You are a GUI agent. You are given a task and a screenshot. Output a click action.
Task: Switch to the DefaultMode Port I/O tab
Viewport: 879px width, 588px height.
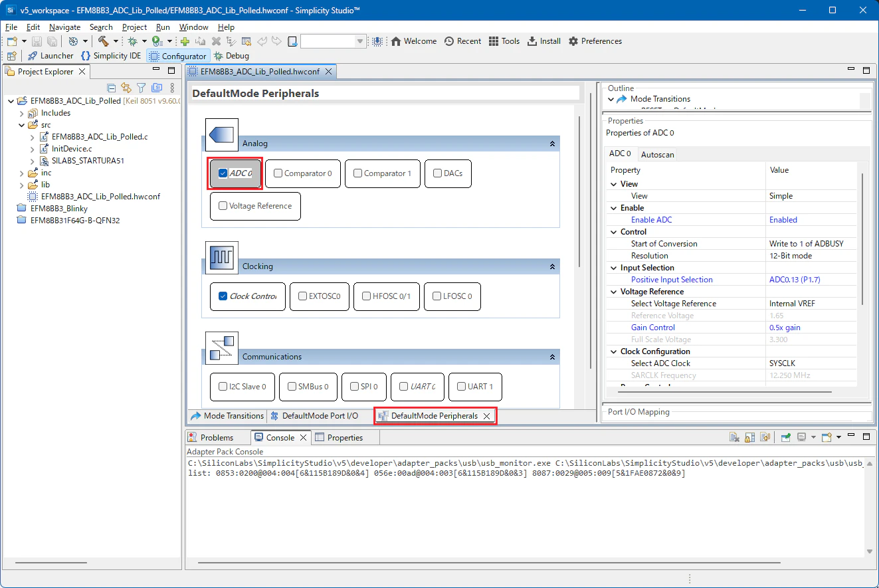click(314, 416)
